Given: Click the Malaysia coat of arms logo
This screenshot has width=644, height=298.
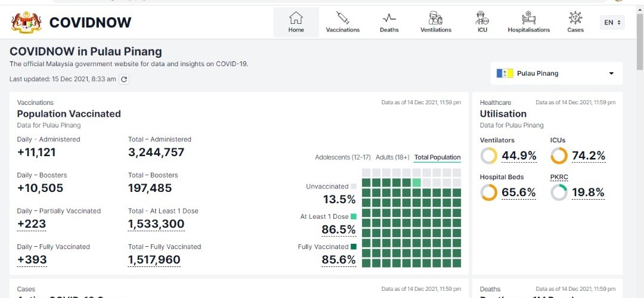Looking at the screenshot, I should tap(26, 22).
